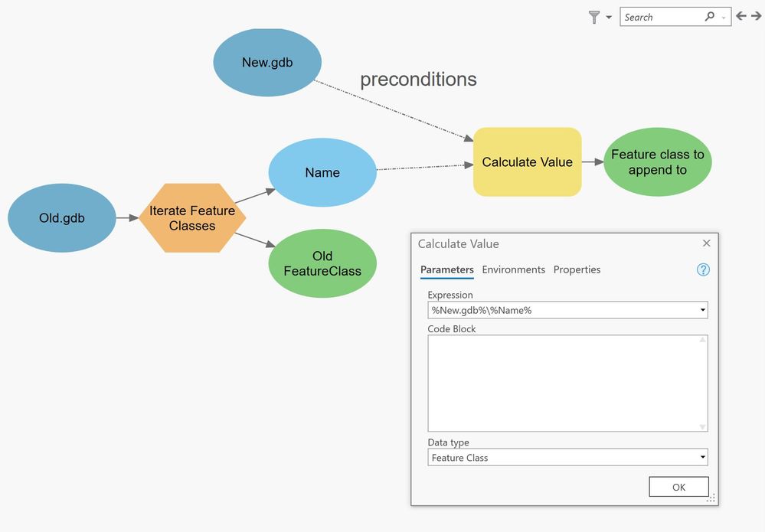The image size is (765, 532).
Task: Select the Old FeatureClass output node
Action: [x=322, y=263]
